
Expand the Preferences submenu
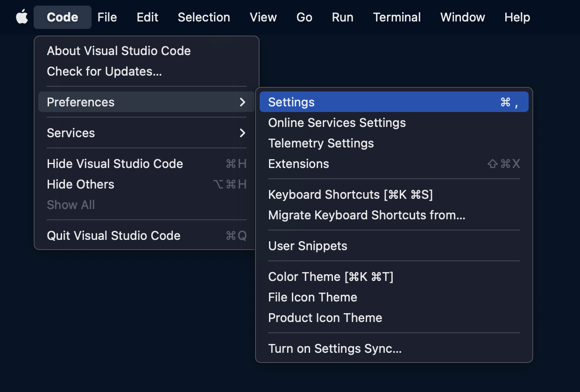(x=147, y=102)
